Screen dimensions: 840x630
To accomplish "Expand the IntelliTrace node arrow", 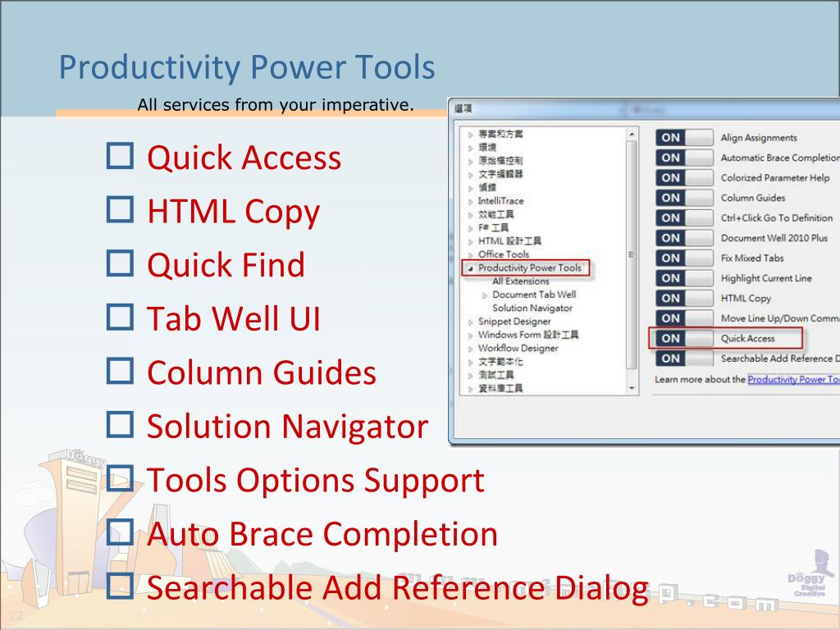I will coord(470,202).
